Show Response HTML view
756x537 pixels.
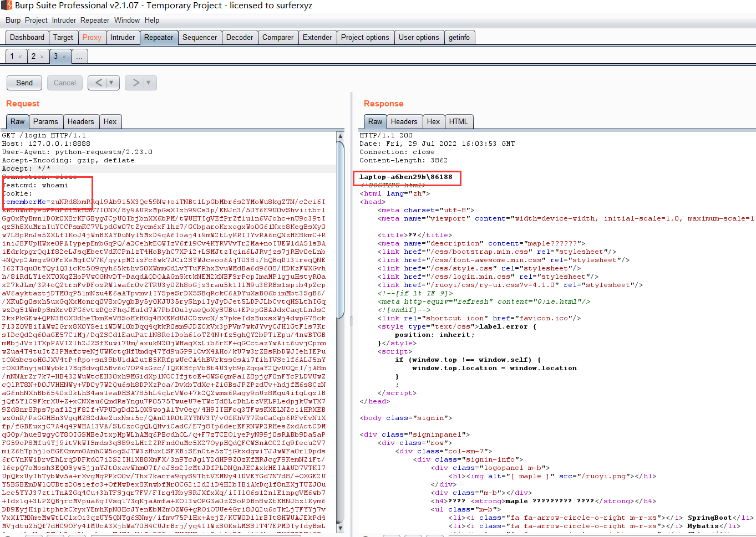(x=458, y=122)
